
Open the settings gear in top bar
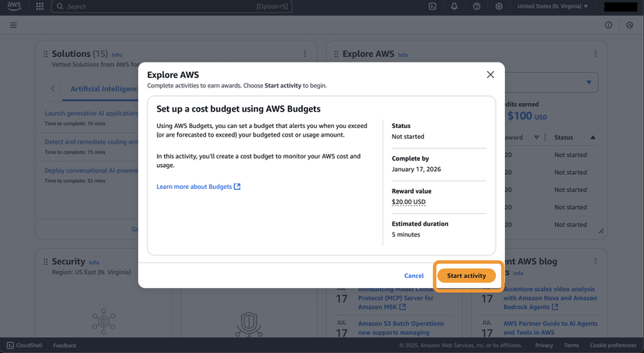pyautogui.click(x=499, y=6)
